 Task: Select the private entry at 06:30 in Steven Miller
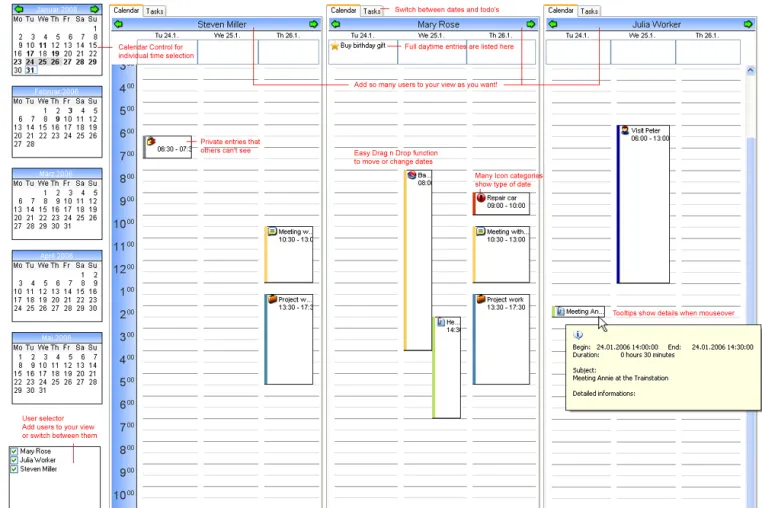click(x=168, y=147)
